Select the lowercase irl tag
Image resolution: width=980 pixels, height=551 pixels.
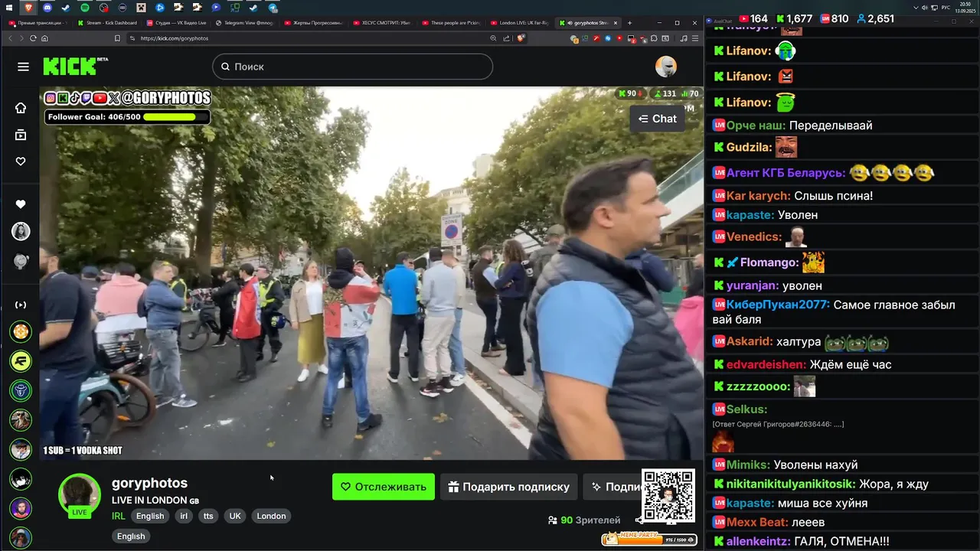184,516
